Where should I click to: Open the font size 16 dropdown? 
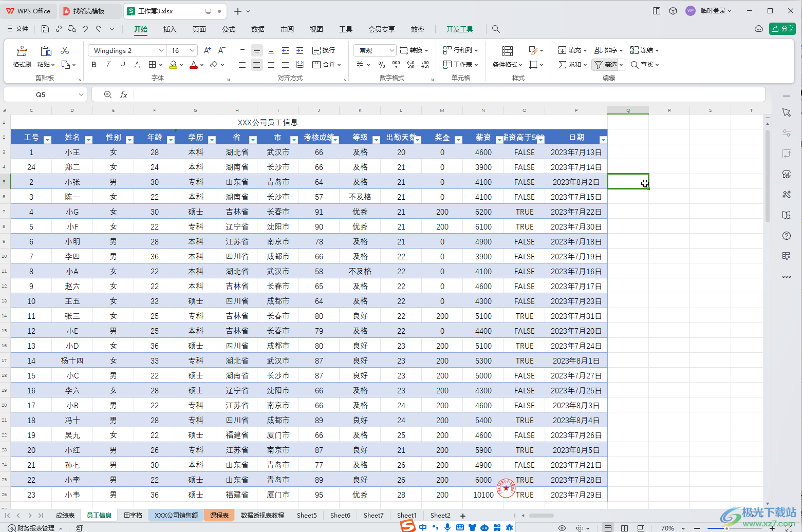point(192,50)
